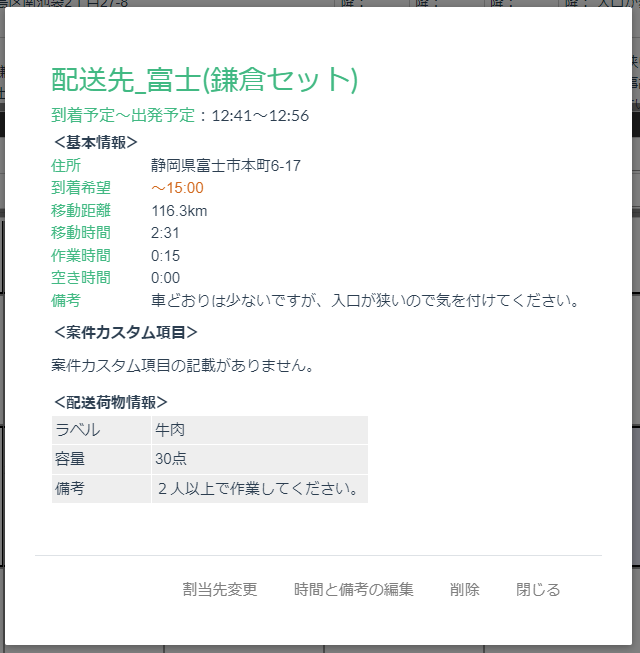
Task: Click the cargo note ２人以上で作業してください
Action: tap(258, 489)
